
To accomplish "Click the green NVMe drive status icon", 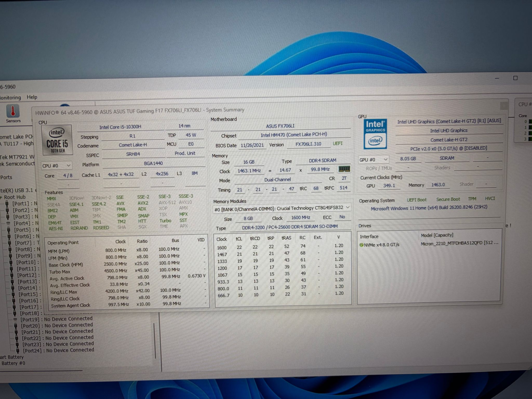I will pyautogui.click(x=361, y=245).
